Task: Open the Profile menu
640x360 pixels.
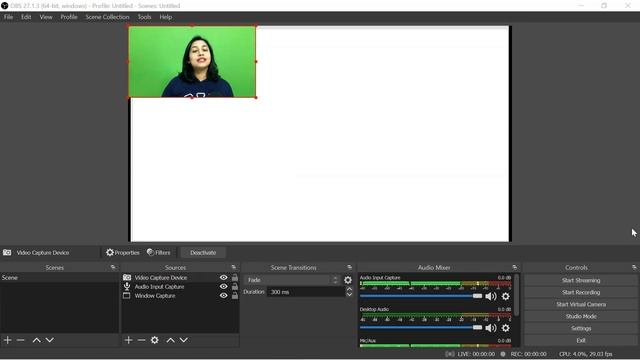Action: coord(69,17)
